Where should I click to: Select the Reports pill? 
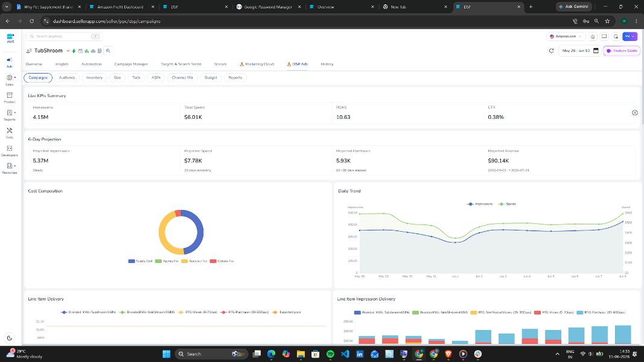(235, 78)
